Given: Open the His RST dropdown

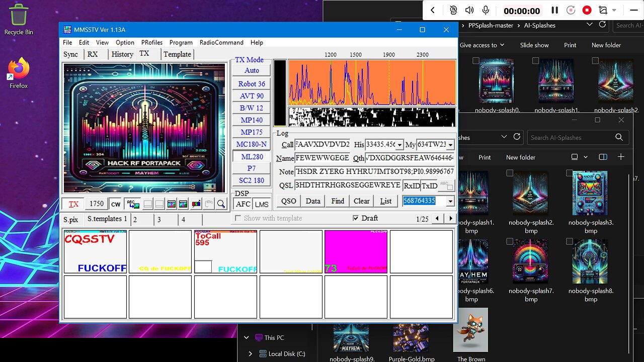Looking at the screenshot, I should [x=400, y=145].
